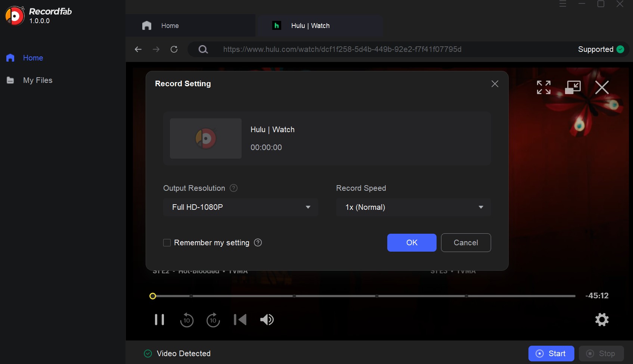Click the Supported status indicator
The height and width of the screenshot is (364, 633).
[x=601, y=49]
